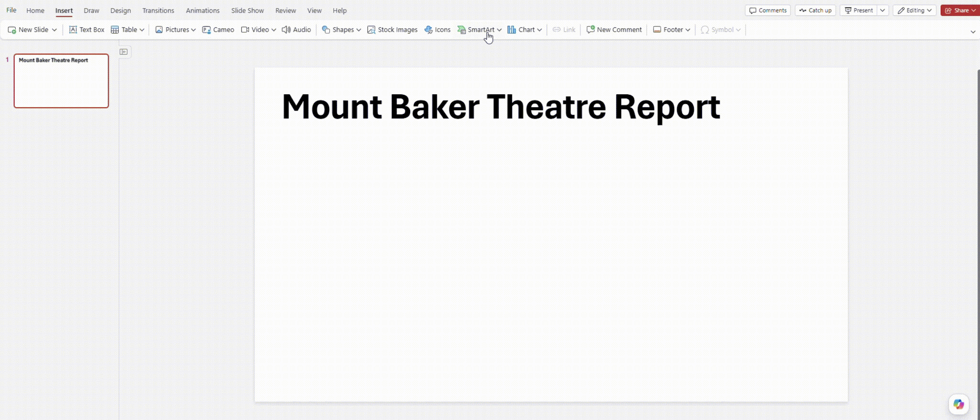Add a New Comment
This screenshot has width=980, height=420.
(x=614, y=30)
